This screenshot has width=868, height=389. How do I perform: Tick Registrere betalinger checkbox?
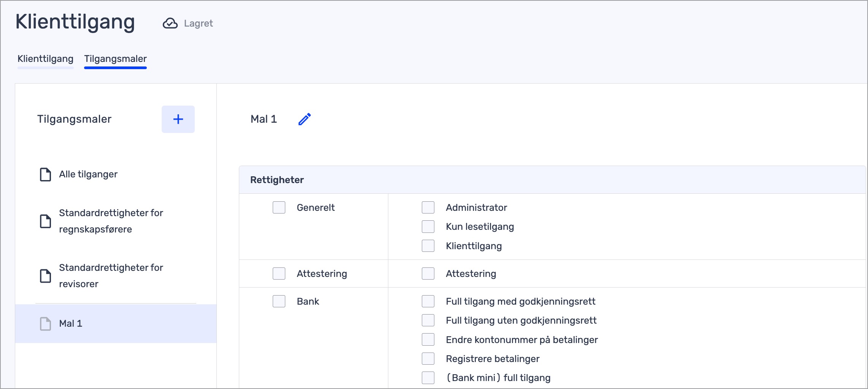point(428,359)
